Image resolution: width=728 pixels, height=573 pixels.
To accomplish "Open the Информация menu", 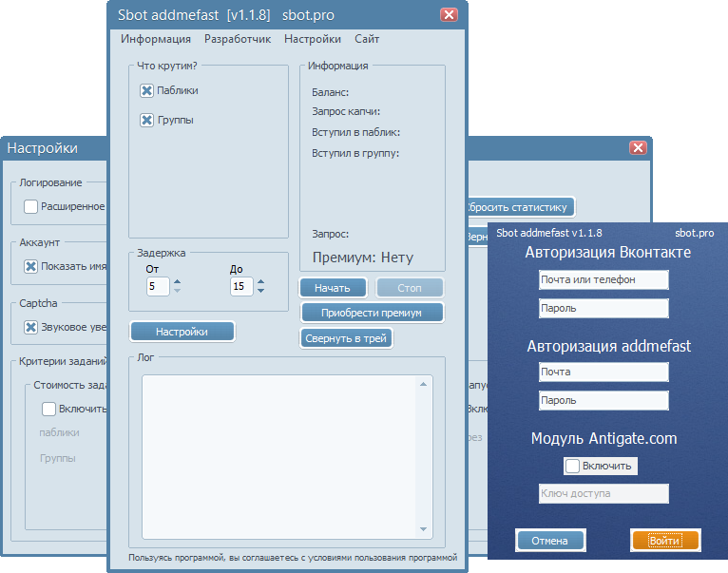I will 156,39.
